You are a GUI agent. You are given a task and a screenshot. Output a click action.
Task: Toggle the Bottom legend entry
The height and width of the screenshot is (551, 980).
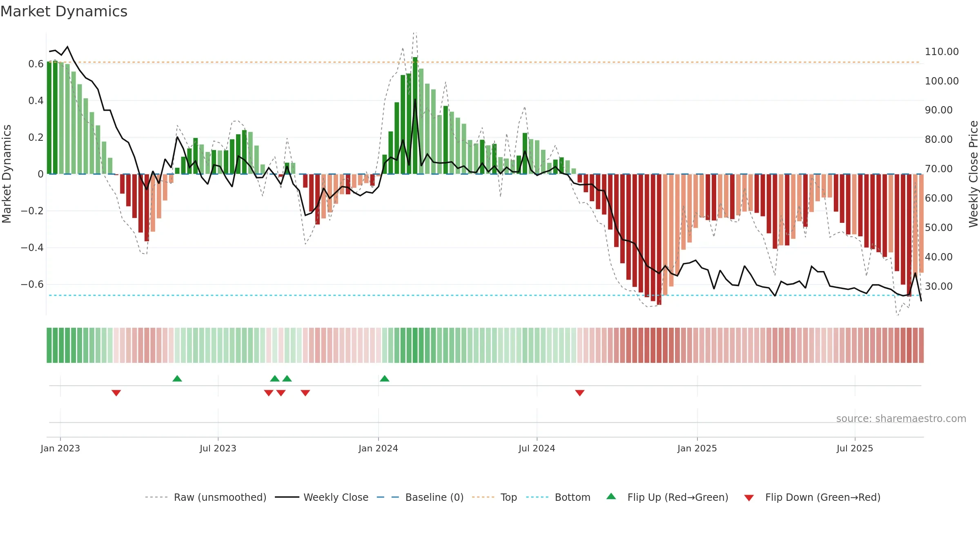[558, 497]
